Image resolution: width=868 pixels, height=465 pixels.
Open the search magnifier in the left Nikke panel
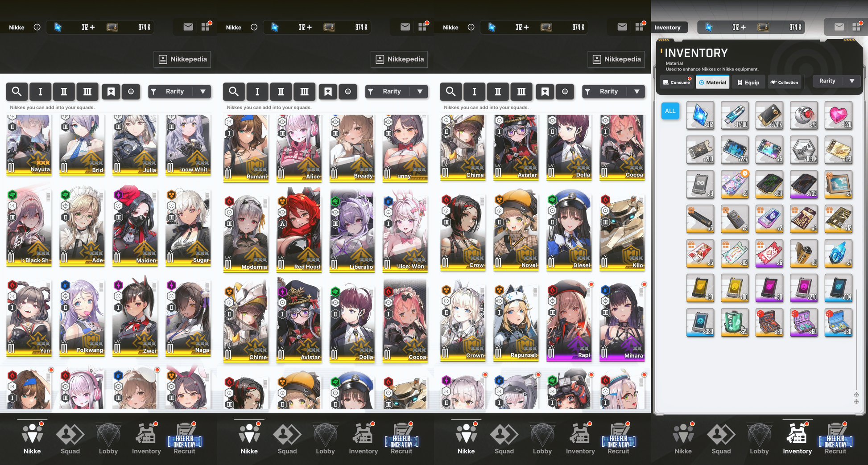coord(17,91)
